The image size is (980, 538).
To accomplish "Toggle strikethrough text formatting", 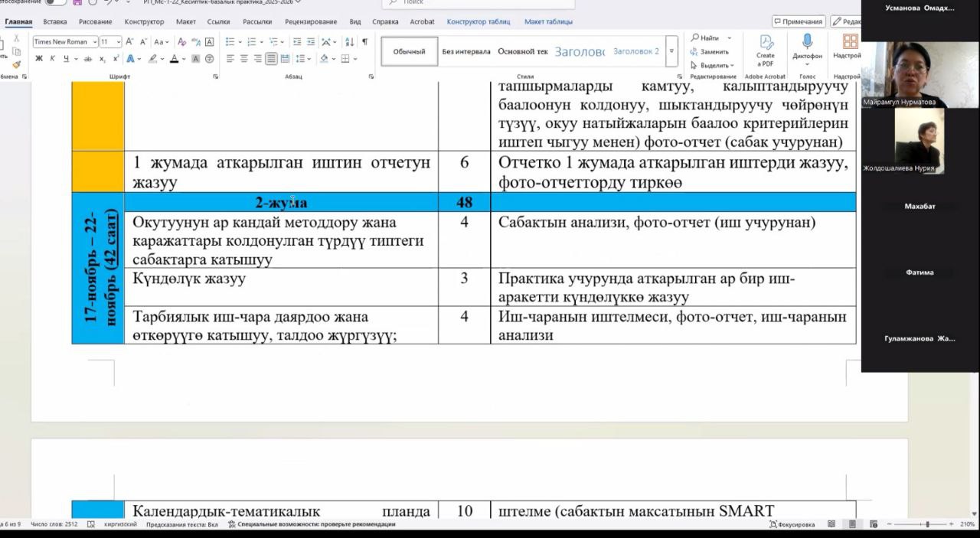I will coord(88,59).
